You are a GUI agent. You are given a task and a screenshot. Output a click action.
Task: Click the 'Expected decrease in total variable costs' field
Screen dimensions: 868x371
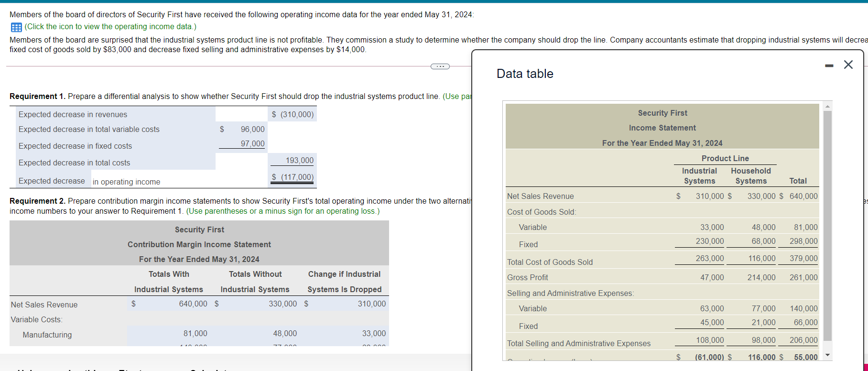(x=116, y=129)
